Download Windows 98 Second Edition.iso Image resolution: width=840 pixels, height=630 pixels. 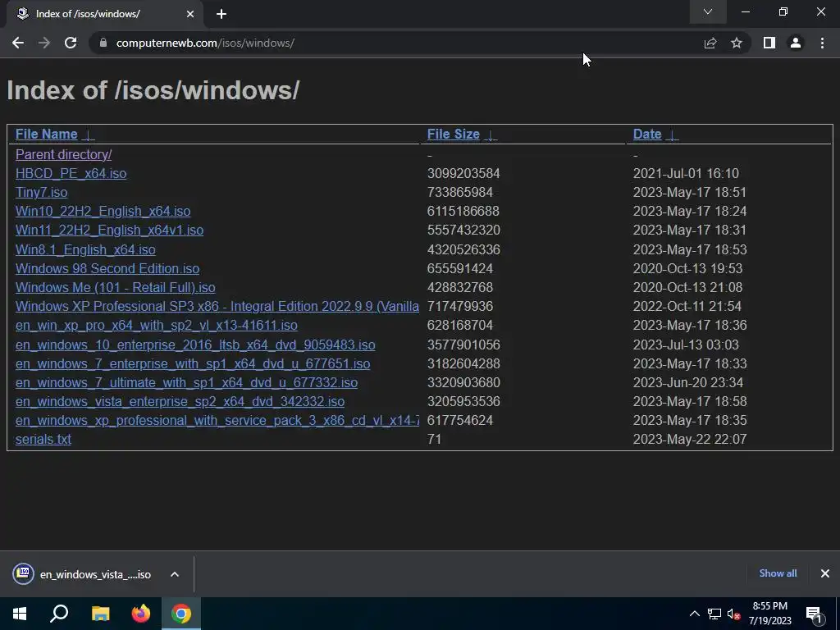click(x=107, y=268)
